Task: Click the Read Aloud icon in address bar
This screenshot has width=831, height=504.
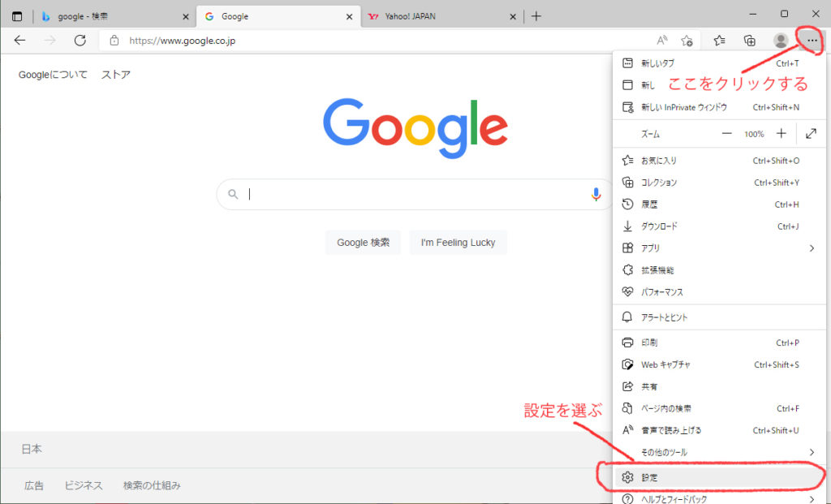Action: (662, 41)
